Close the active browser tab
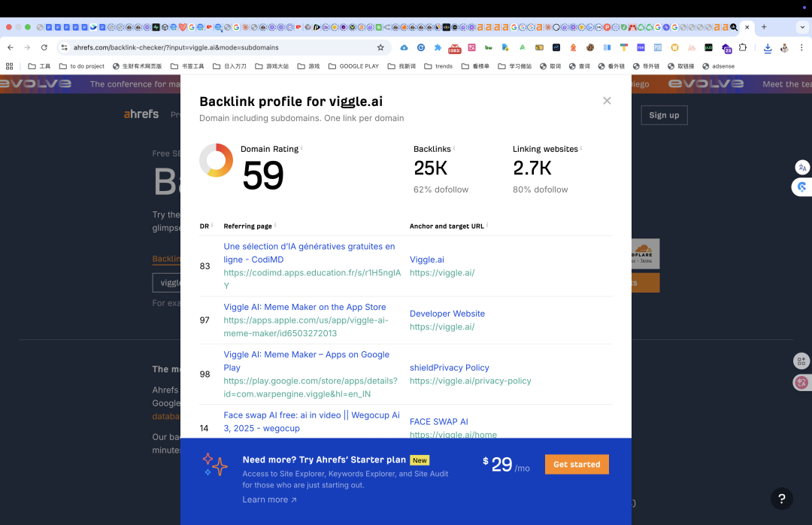The image size is (812, 525). (747, 27)
